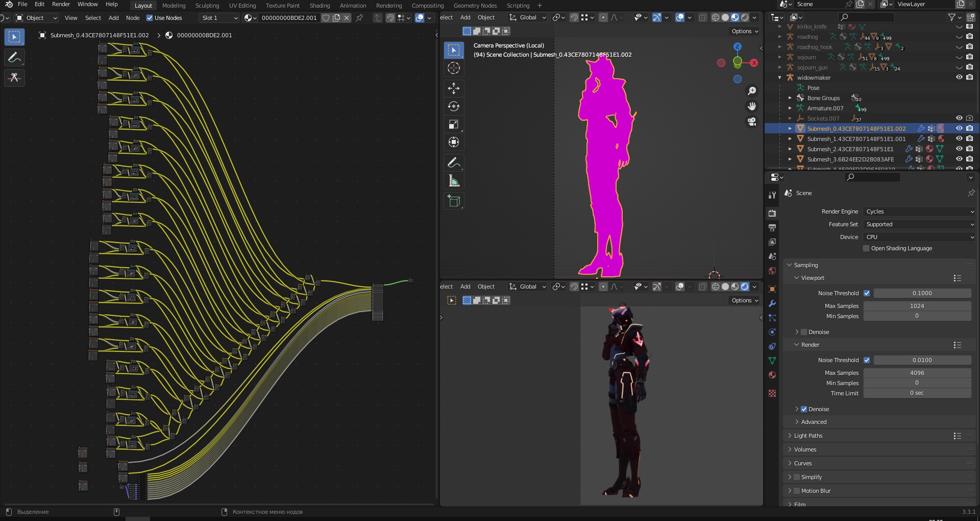980x521 pixels.
Task: Open the Render menu
Action: (x=61, y=4)
